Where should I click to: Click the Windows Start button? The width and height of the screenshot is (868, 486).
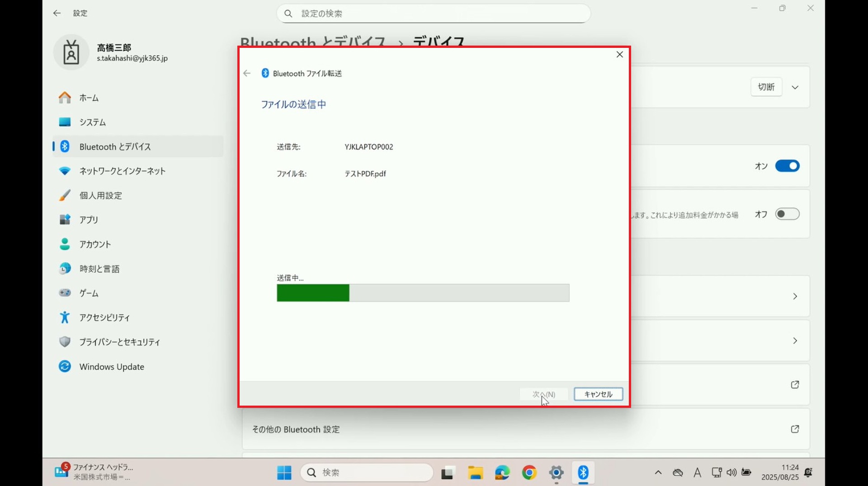coord(284,472)
